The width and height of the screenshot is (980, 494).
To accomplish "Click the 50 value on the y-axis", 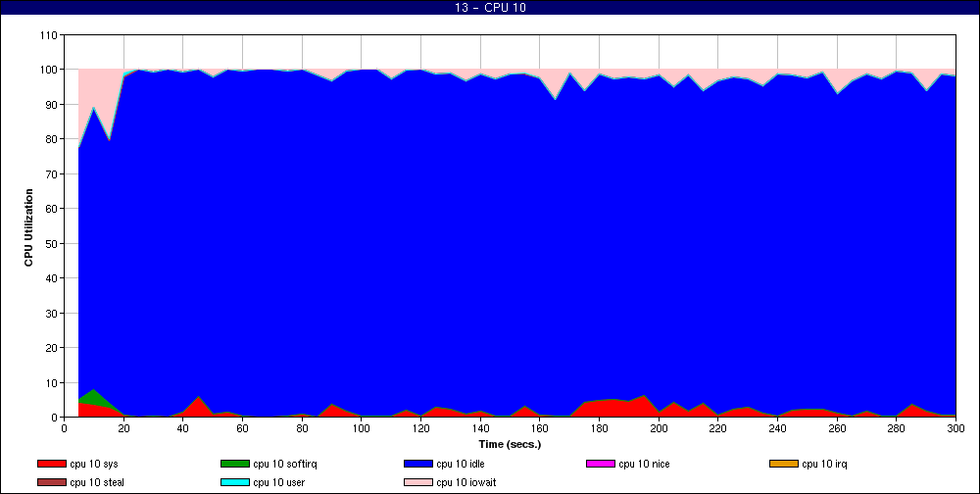I will tap(51, 243).
